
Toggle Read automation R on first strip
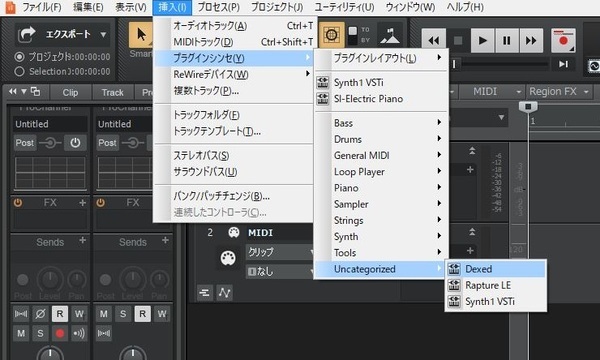tap(60, 314)
